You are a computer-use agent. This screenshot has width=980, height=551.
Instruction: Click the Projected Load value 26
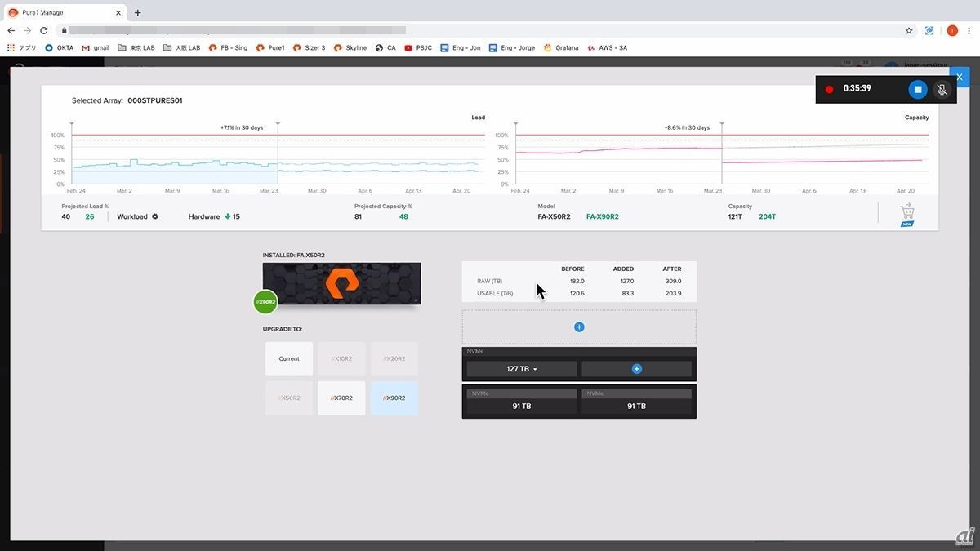coord(90,216)
